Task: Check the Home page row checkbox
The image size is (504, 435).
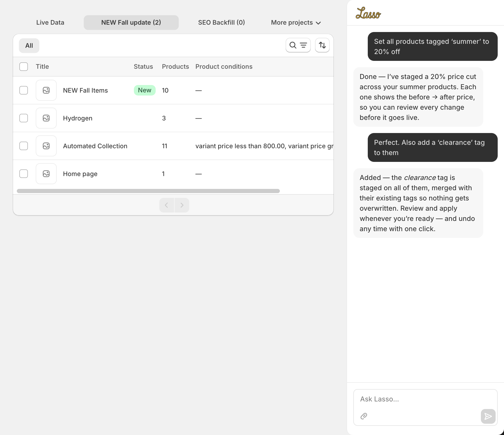Action: pyautogui.click(x=24, y=174)
